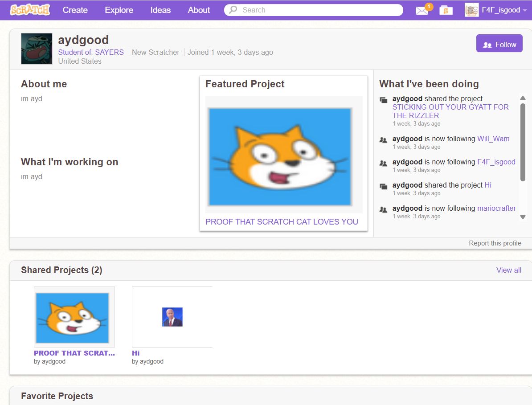Click the aydgood username heading
This screenshot has width=532, height=405.
click(83, 40)
